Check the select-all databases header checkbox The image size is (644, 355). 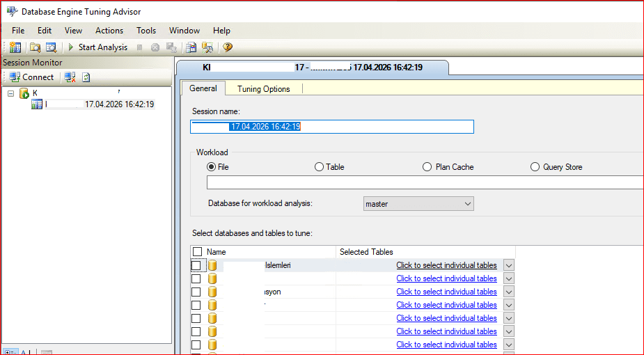point(198,252)
